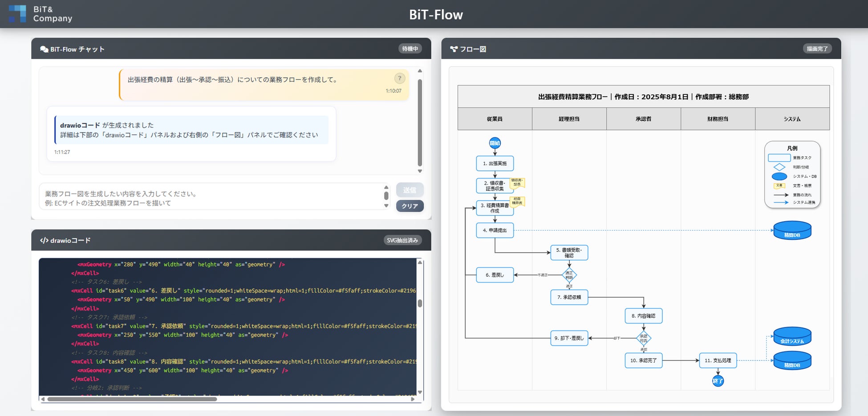Click the question mark icon on user message
Image resolution: width=868 pixels, height=416 pixels.
(400, 78)
